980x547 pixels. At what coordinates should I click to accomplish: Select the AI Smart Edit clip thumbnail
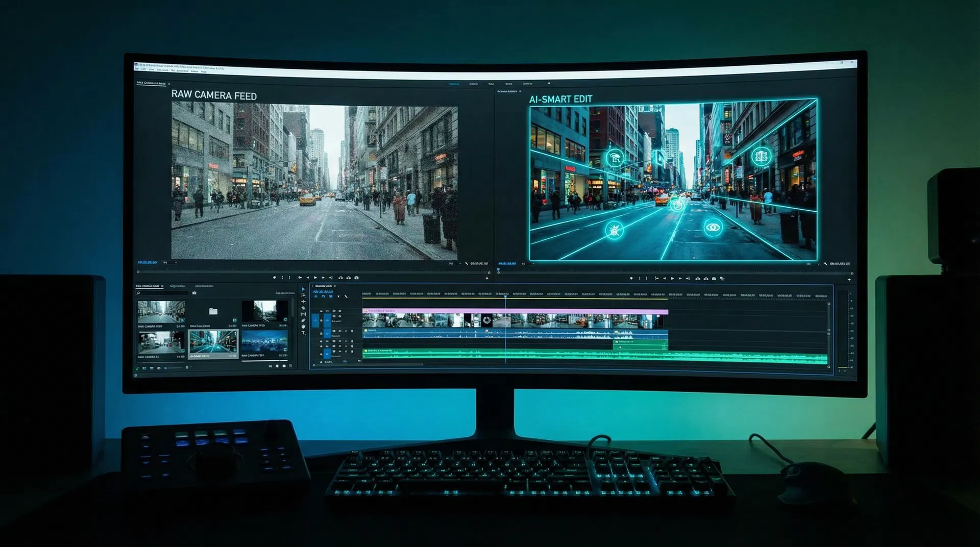(x=213, y=342)
